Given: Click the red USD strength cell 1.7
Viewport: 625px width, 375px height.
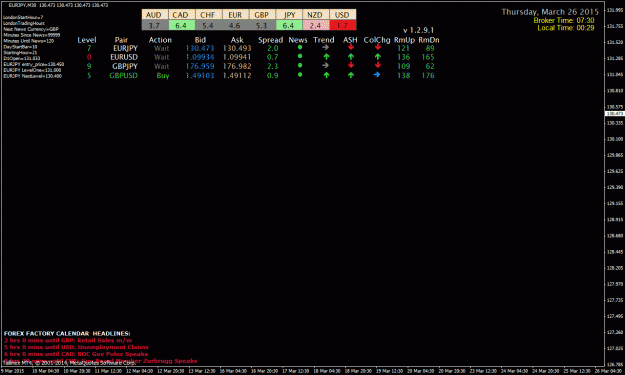Looking at the screenshot, I should click(343, 25).
